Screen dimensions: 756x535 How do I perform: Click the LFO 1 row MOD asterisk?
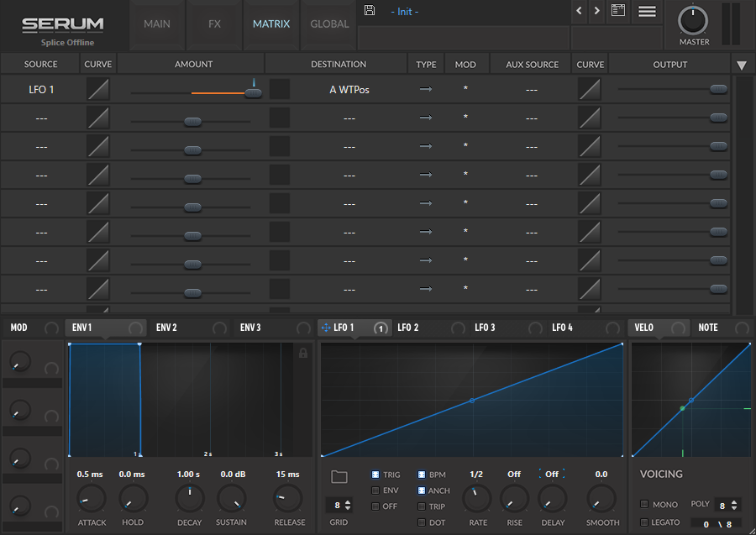click(465, 89)
